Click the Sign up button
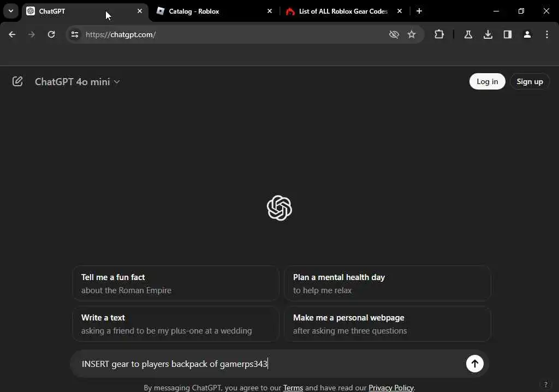 coord(530,82)
